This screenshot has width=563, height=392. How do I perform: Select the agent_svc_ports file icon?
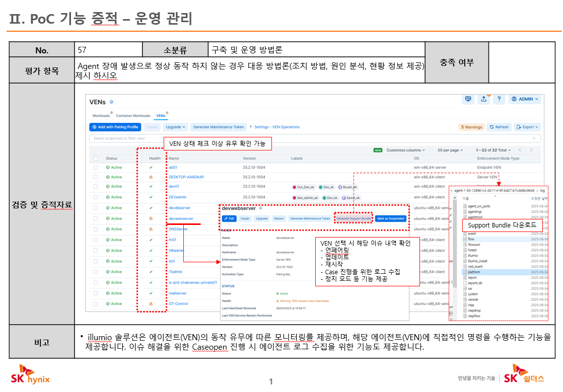tap(465, 206)
